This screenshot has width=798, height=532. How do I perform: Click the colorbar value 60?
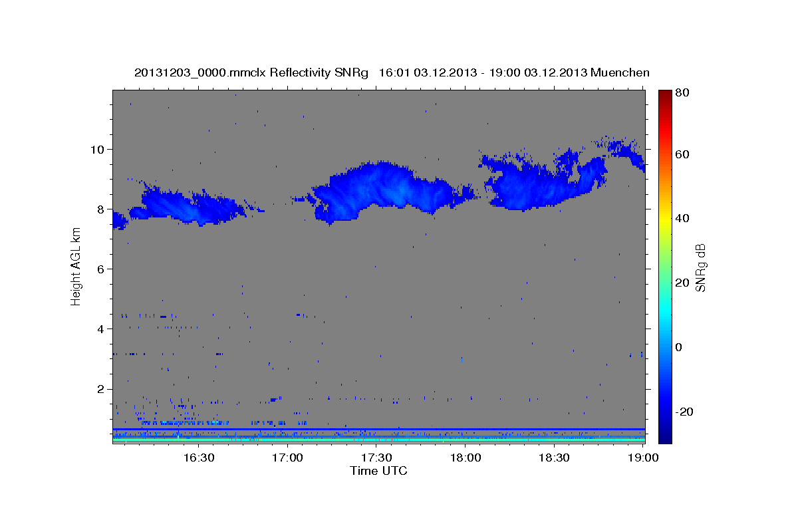(x=681, y=154)
